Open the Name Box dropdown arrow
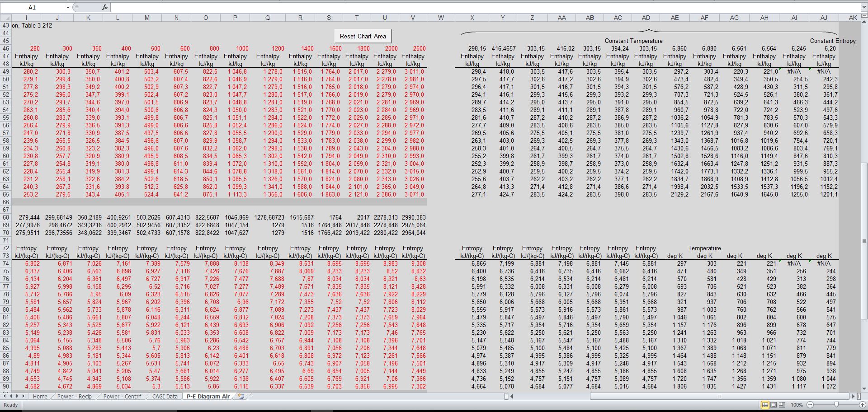868x412 pixels. tap(68, 7)
